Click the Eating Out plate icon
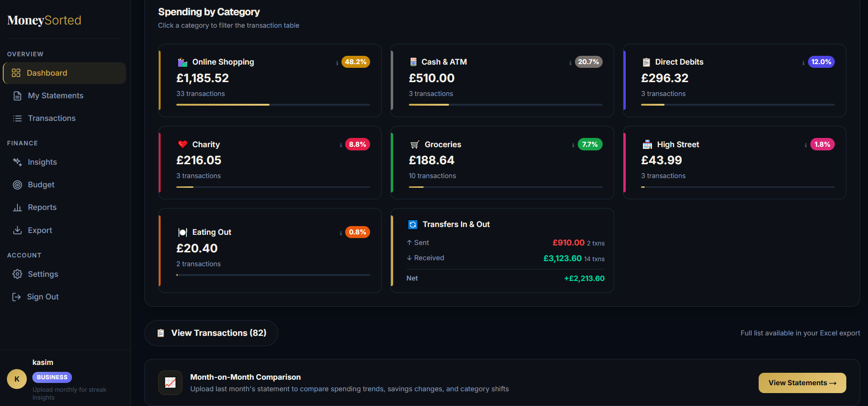Viewport: 868px width, 406px height. [x=182, y=232]
